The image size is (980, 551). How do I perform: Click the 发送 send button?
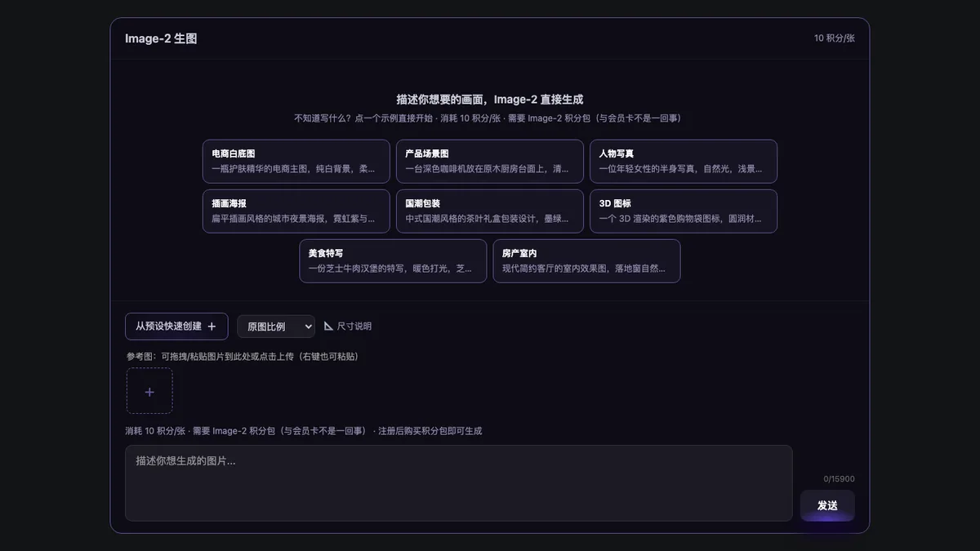click(x=827, y=505)
